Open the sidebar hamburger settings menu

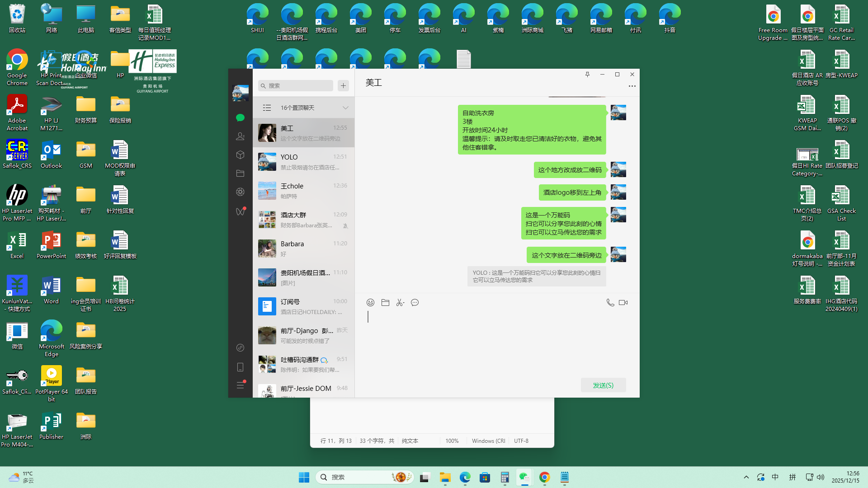[x=241, y=385]
